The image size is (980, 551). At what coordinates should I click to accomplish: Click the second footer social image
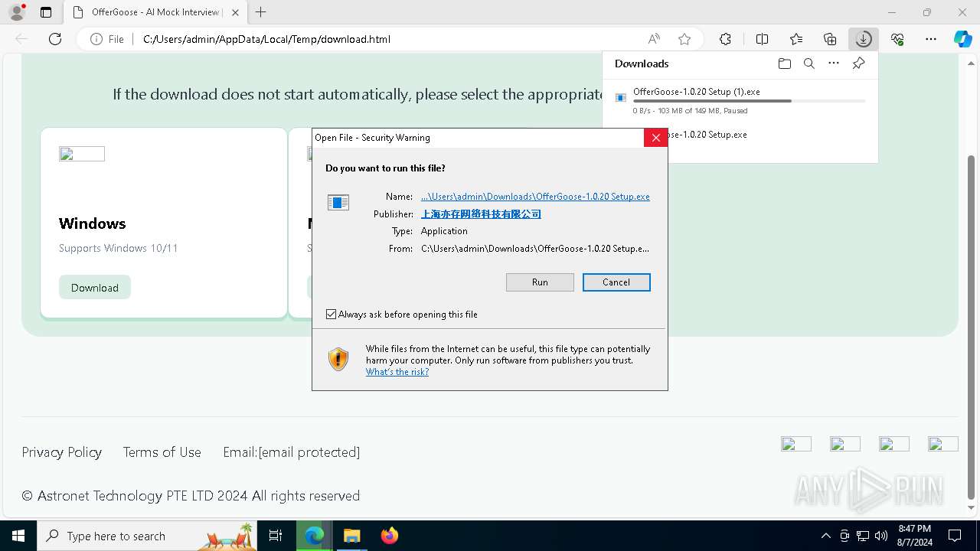[x=845, y=444]
